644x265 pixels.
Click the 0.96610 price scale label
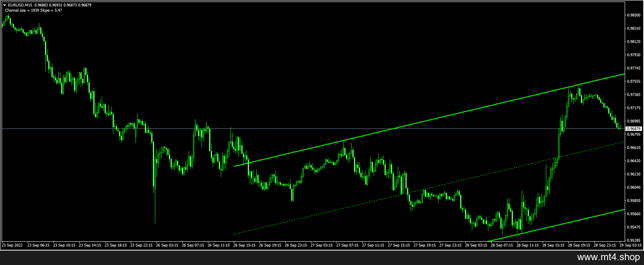(x=634, y=148)
